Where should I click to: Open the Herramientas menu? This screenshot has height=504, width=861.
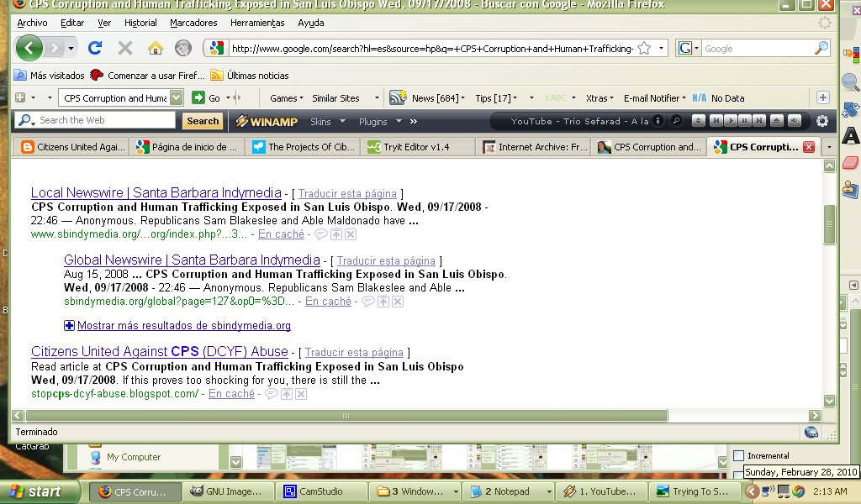[257, 23]
